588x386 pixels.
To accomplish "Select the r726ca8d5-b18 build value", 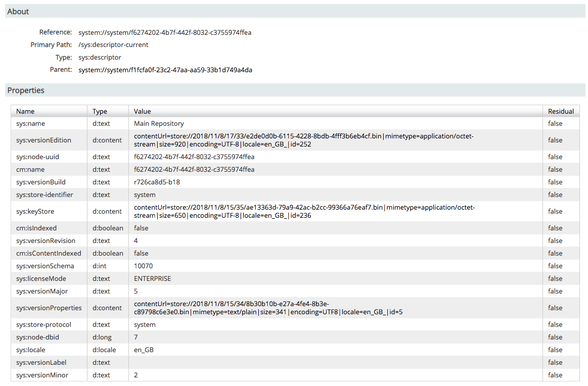I will coord(157,182).
